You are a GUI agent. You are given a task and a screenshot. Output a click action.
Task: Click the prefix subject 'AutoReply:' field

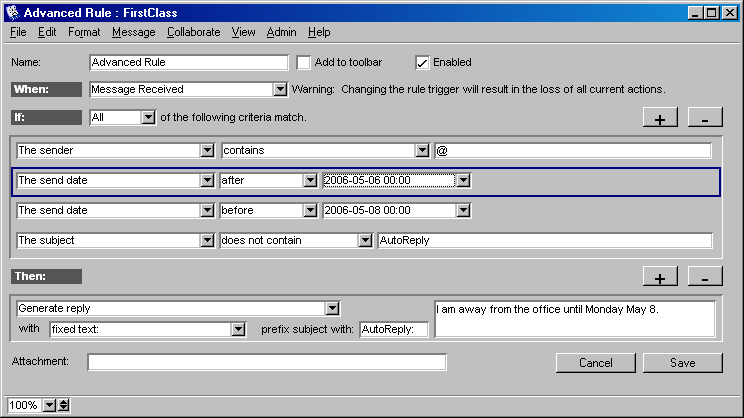coord(394,329)
